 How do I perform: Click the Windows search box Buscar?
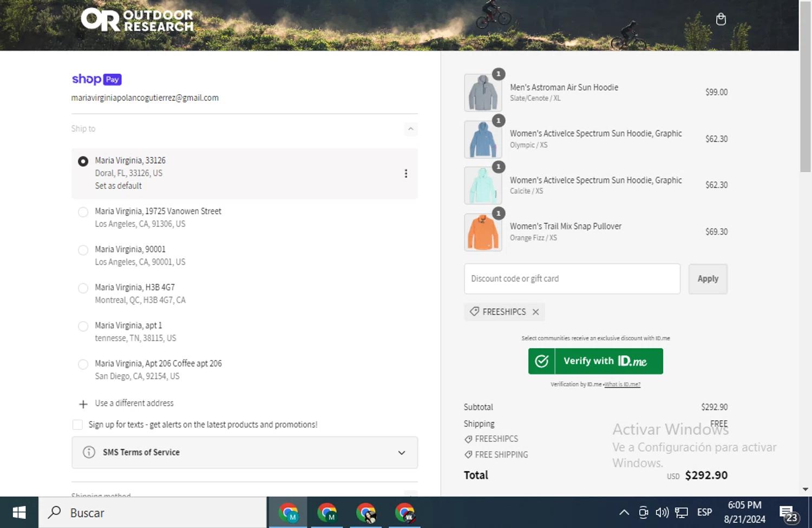tap(153, 512)
